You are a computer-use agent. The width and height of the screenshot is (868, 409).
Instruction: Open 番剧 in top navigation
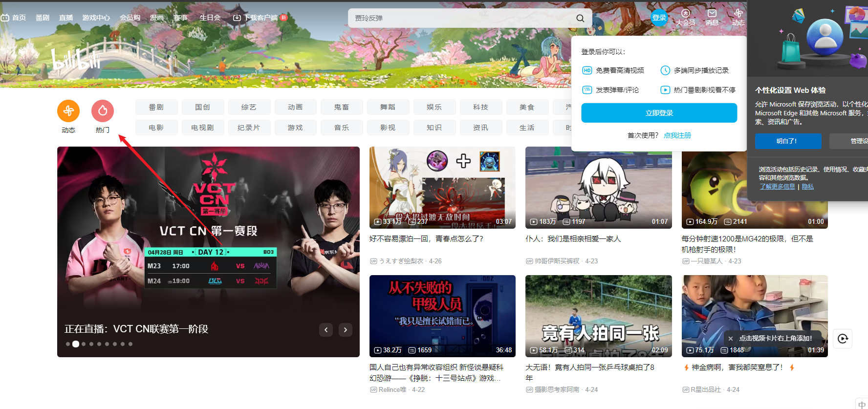click(43, 18)
